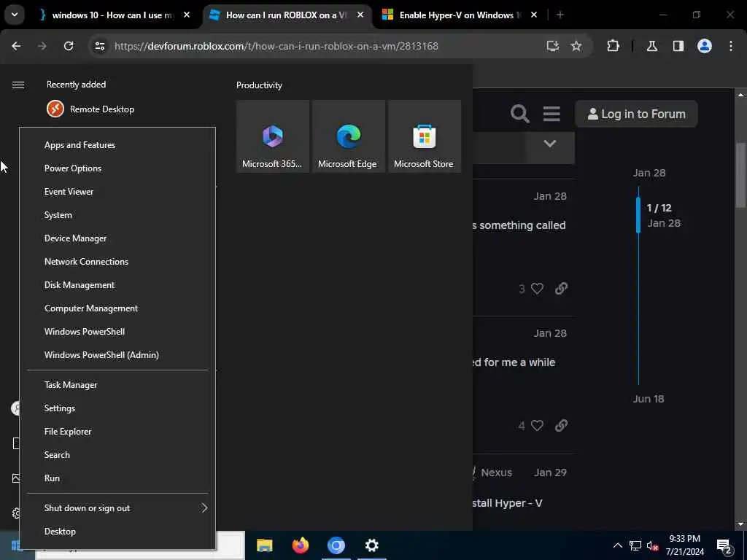View site information icon in address bar

pos(99,46)
